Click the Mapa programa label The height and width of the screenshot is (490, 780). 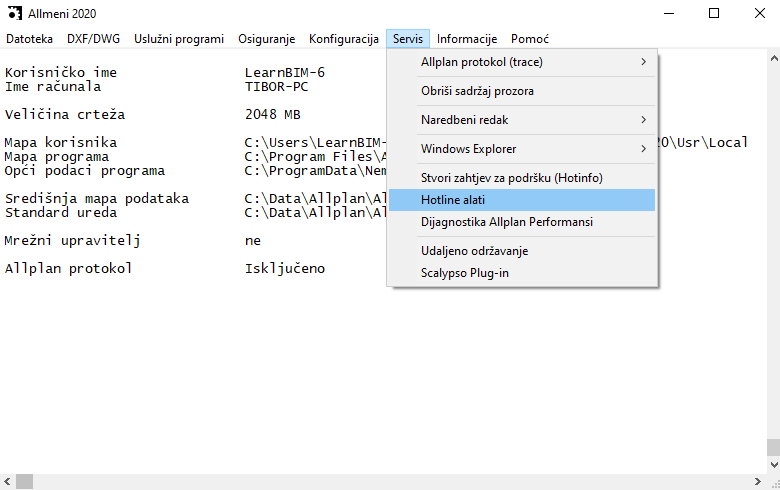pos(57,157)
